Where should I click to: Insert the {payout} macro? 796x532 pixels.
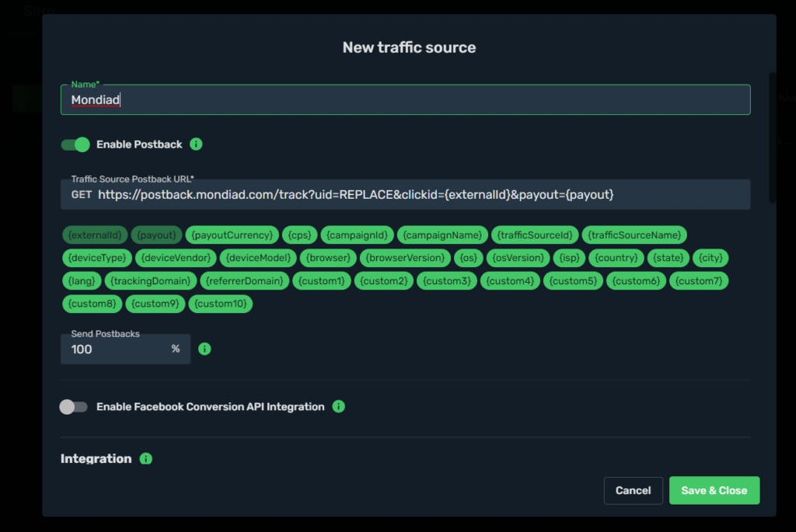click(156, 235)
